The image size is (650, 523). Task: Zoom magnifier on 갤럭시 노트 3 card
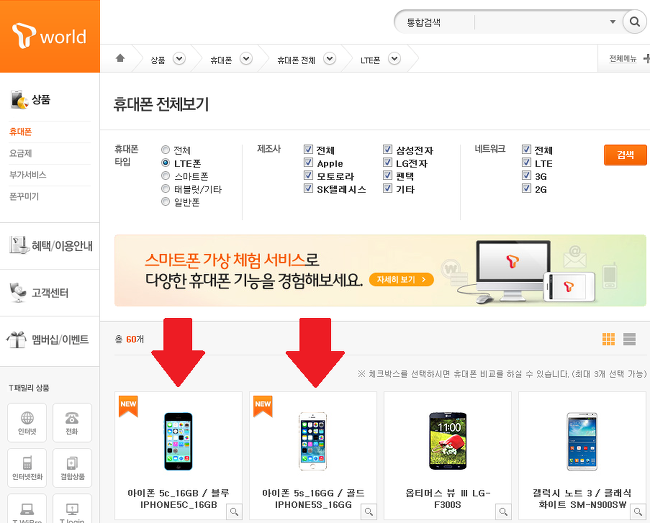[x=638, y=511]
